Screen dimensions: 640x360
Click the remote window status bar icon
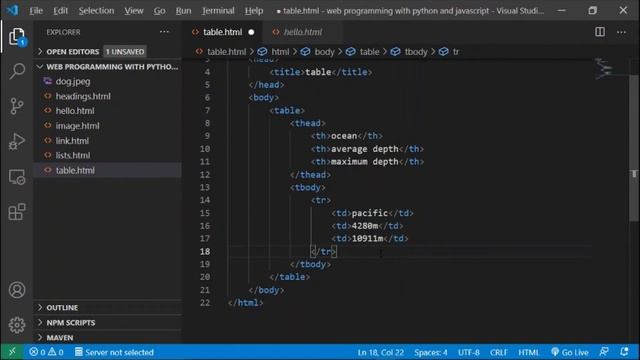tap(12, 352)
